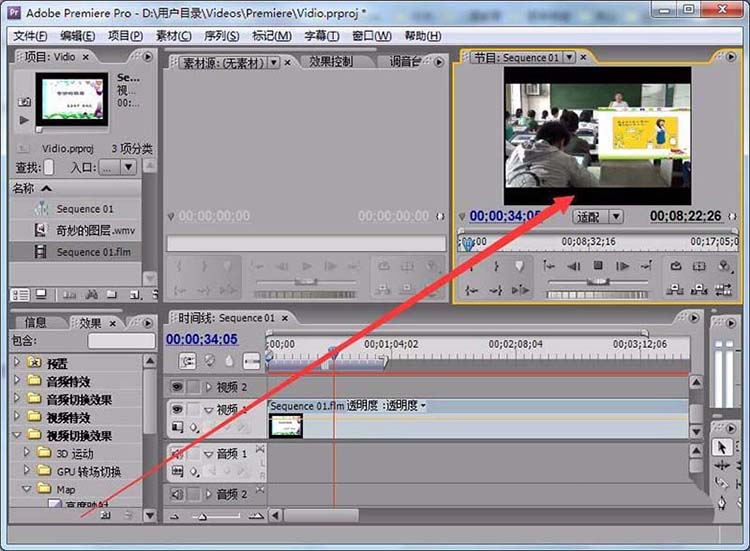This screenshot has width=750, height=551.
Task: Switch to the 信息 tab
Action: tap(35, 322)
